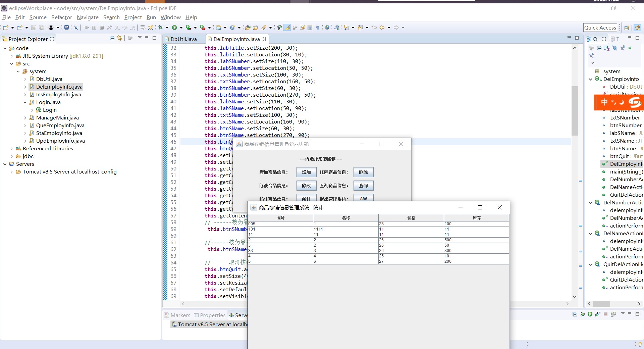The height and width of the screenshot is (349, 644).
Task: Start the server in Servers view
Action: tap(590, 314)
